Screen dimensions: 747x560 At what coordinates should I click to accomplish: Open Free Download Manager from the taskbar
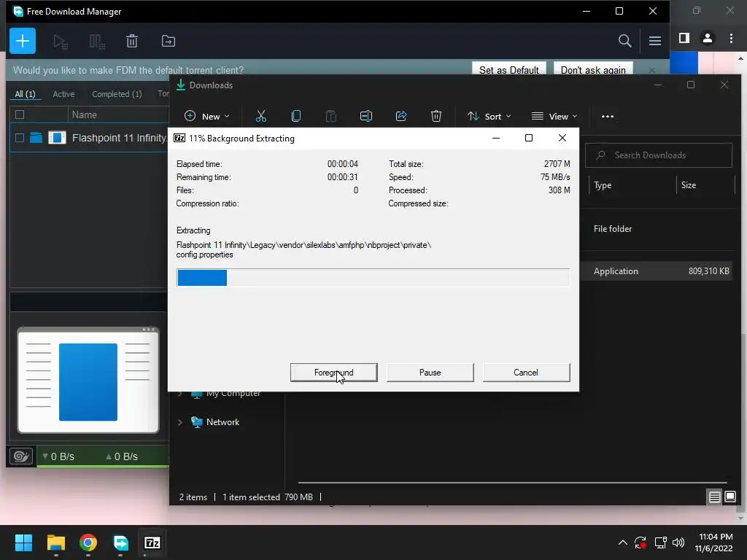point(120,542)
